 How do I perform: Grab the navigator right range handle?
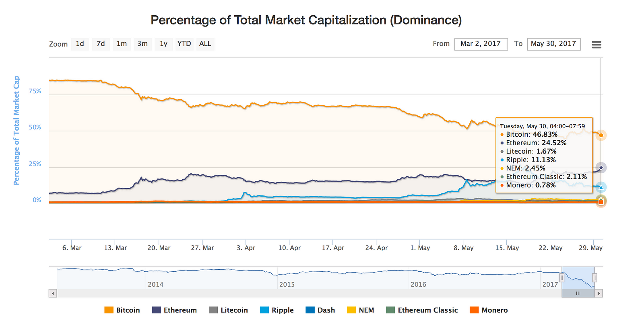(594, 278)
